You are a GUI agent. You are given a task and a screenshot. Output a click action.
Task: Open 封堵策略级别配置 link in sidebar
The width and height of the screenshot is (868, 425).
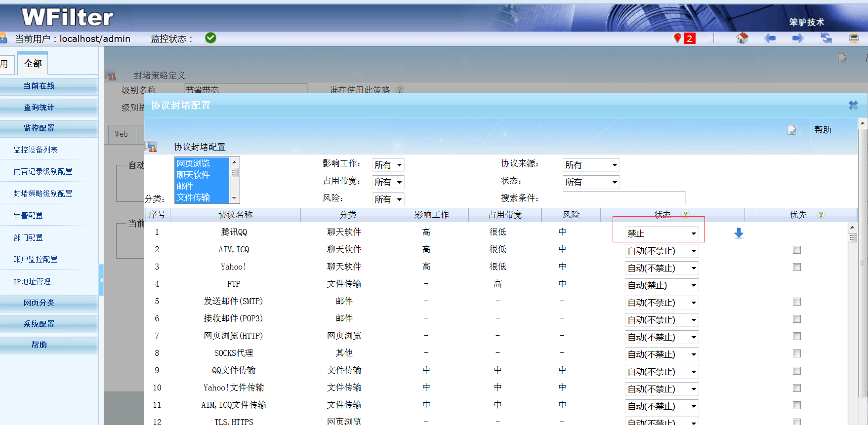[43, 193]
